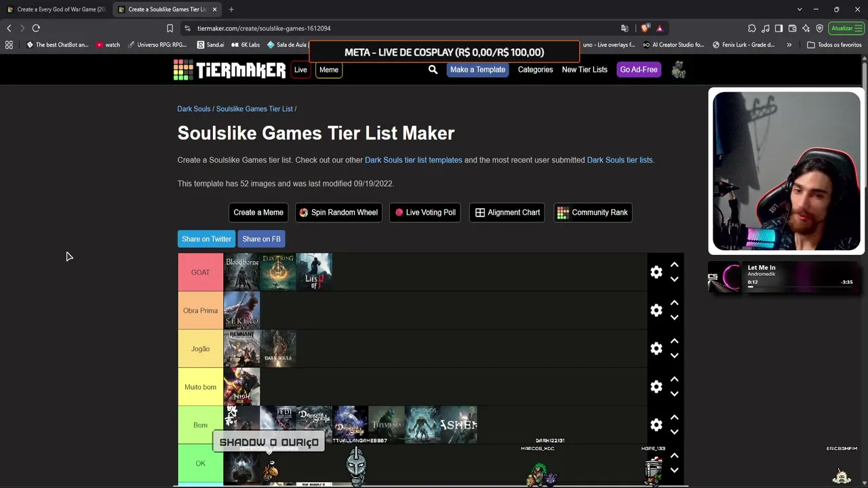Open the Live menu item

pyautogui.click(x=300, y=70)
